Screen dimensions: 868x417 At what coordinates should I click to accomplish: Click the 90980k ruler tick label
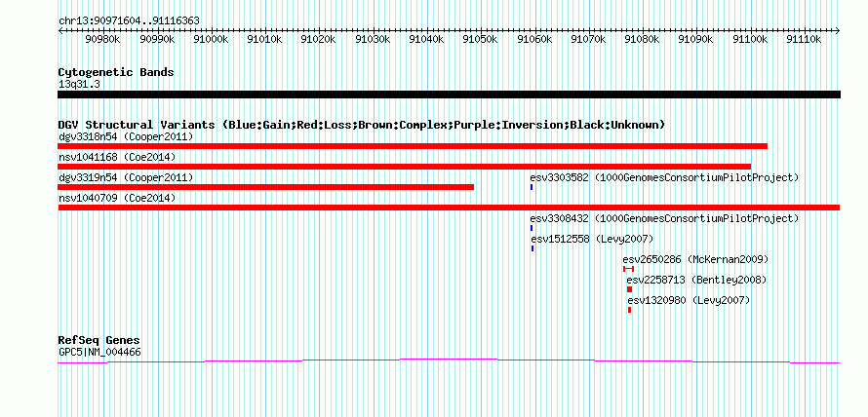103,40
